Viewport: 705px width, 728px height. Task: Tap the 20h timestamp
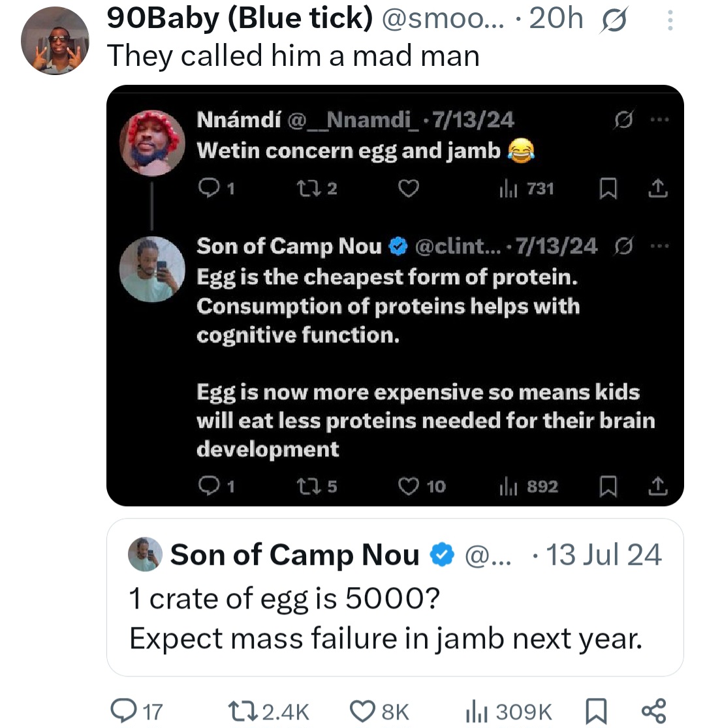point(556,18)
